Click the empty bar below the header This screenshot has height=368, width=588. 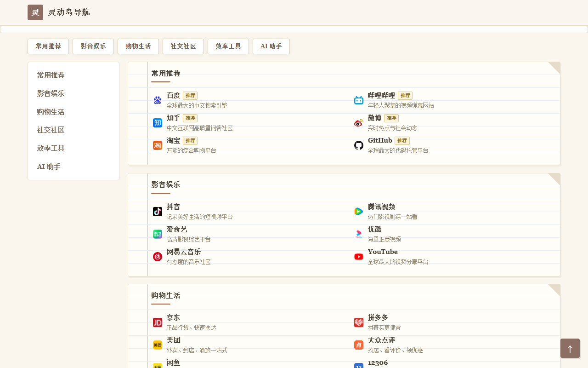(x=294, y=29)
